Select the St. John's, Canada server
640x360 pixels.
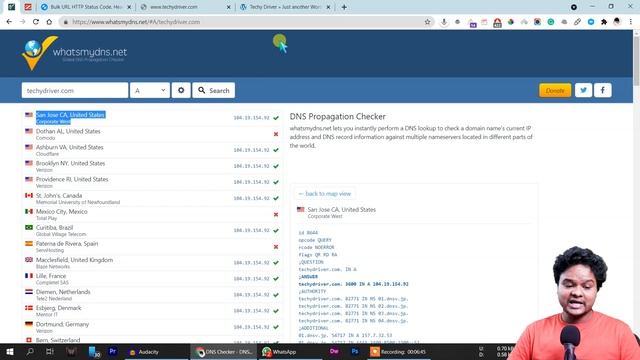[152, 198]
